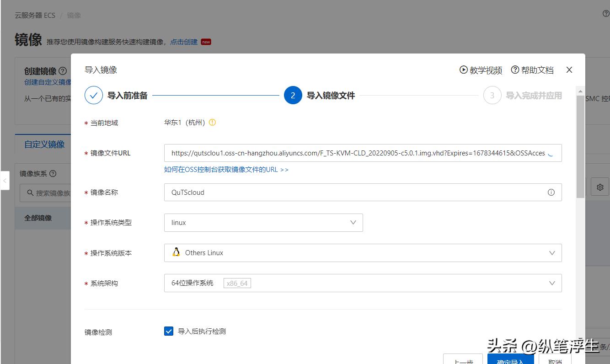Open the settings gear on the image list panel

click(x=599, y=187)
